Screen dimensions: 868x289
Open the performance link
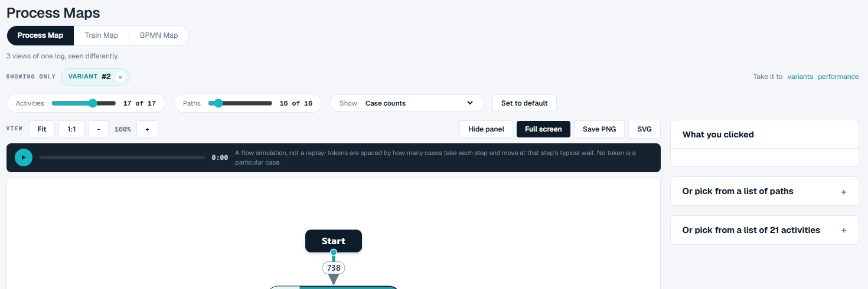pyautogui.click(x=838, y=77)
